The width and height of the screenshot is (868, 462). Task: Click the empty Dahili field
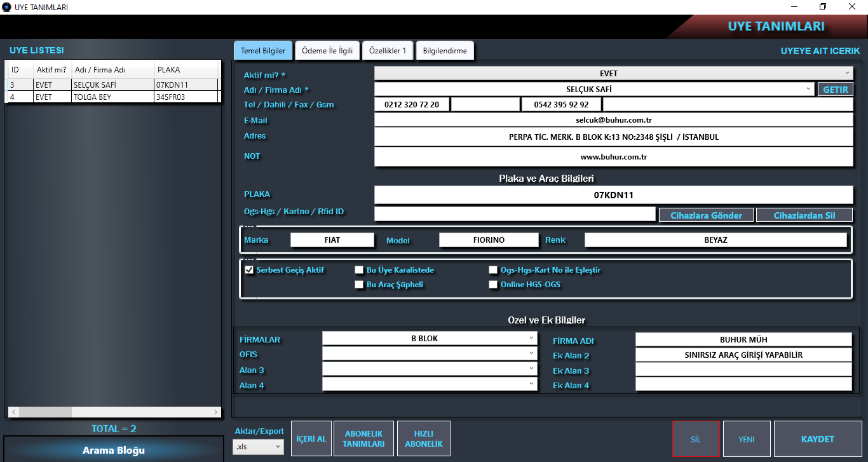[485, 104]
